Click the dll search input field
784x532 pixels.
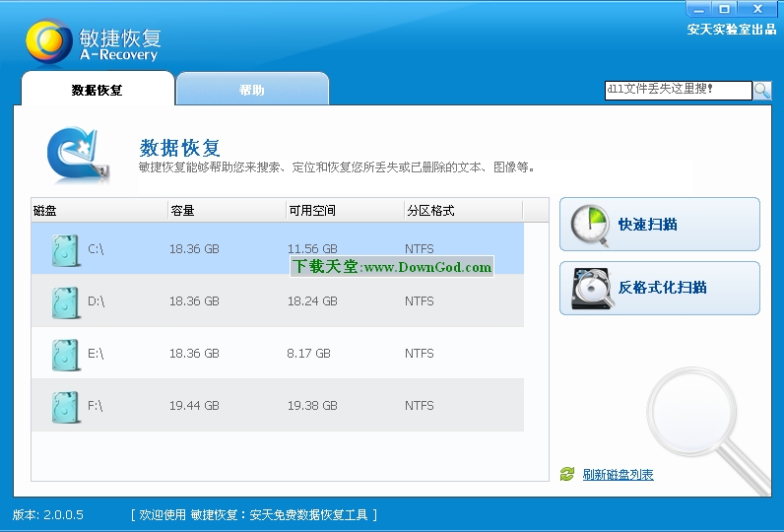(678, 90)
